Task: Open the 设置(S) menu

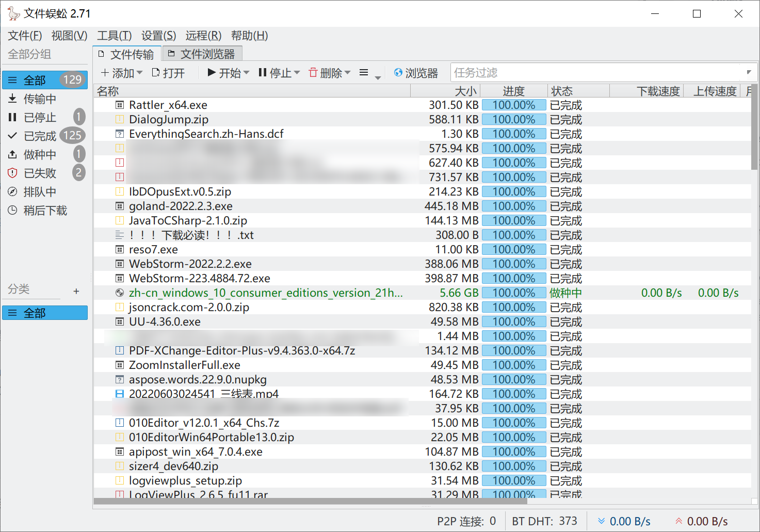Action: 158,36
